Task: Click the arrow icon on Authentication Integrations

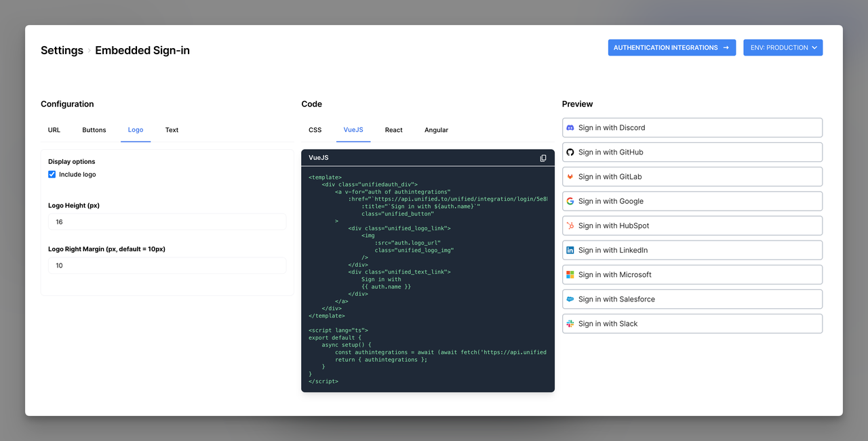Action: click(x=726, y=47)
